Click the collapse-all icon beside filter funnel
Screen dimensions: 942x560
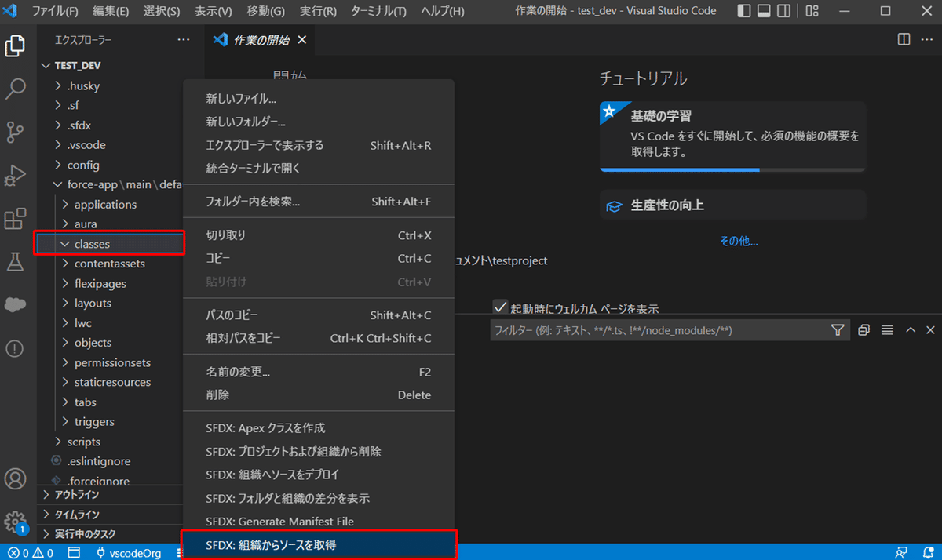[x=864, y=330]
